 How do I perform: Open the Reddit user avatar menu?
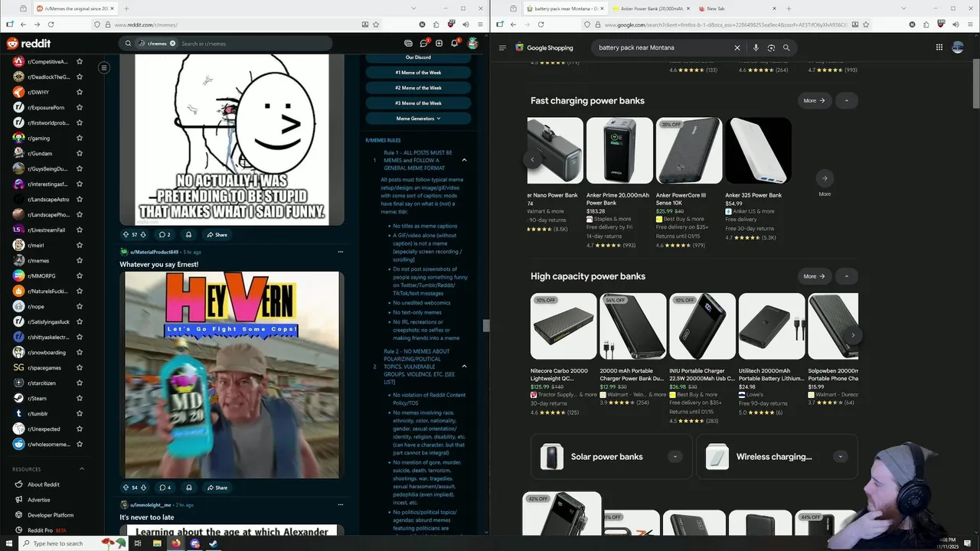(473, 44)
